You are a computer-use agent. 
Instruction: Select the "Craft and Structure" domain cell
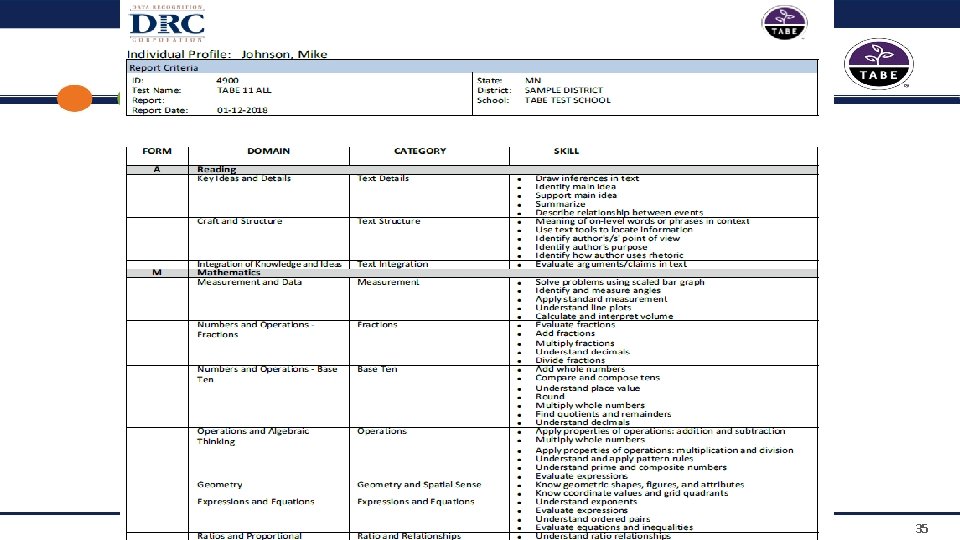click(x=239, y=221)
